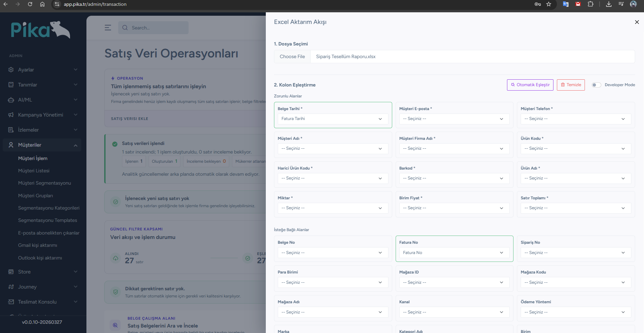Open the browser downloads icon
This screenshot has width=644, height=333.
click(x=609, y=4)
